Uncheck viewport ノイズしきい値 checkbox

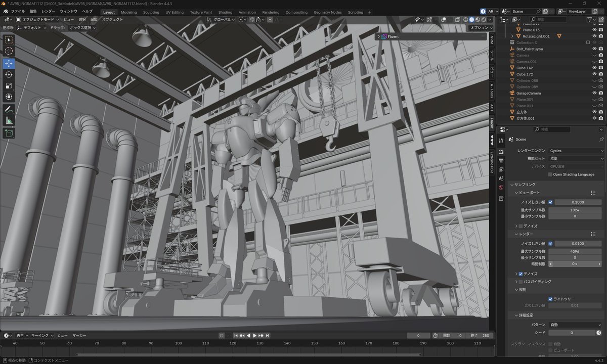(x=550, y=202)
